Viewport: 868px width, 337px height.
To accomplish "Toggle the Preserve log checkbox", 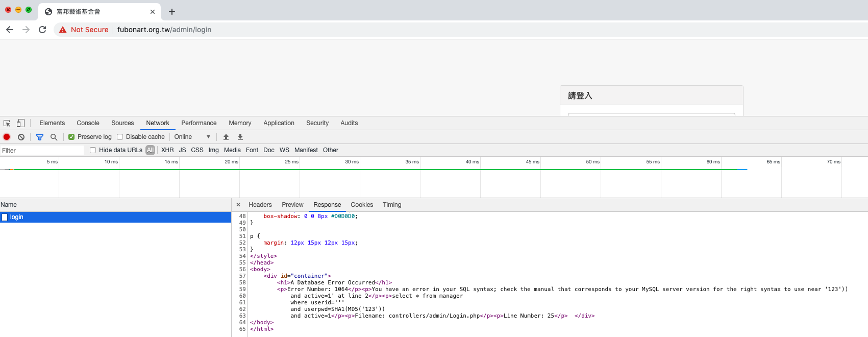I will (x=71, y=137).
